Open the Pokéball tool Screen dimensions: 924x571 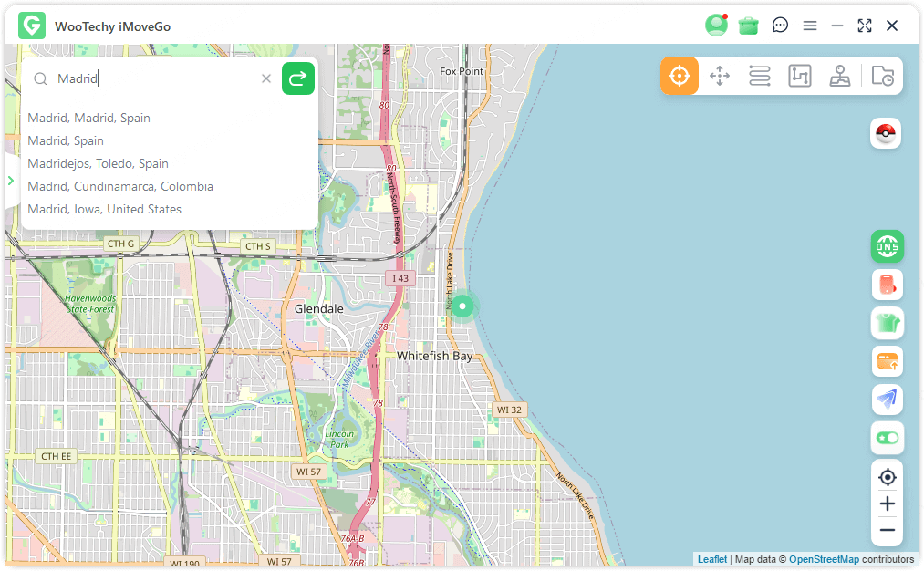(886, 134)
